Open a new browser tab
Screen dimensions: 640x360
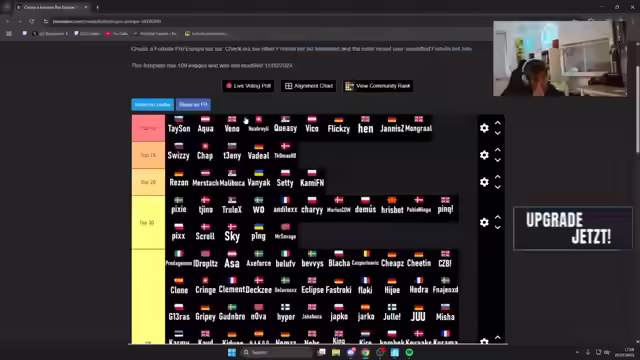97,7
